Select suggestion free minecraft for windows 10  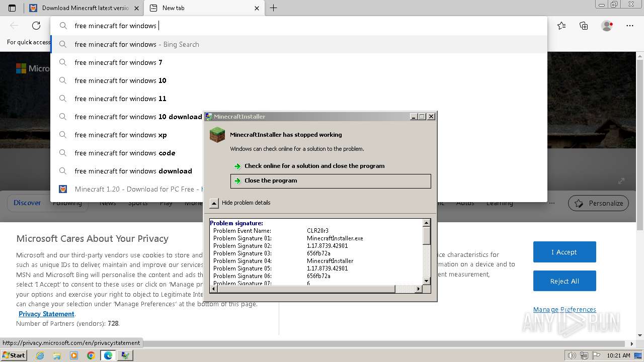[299, 80]
